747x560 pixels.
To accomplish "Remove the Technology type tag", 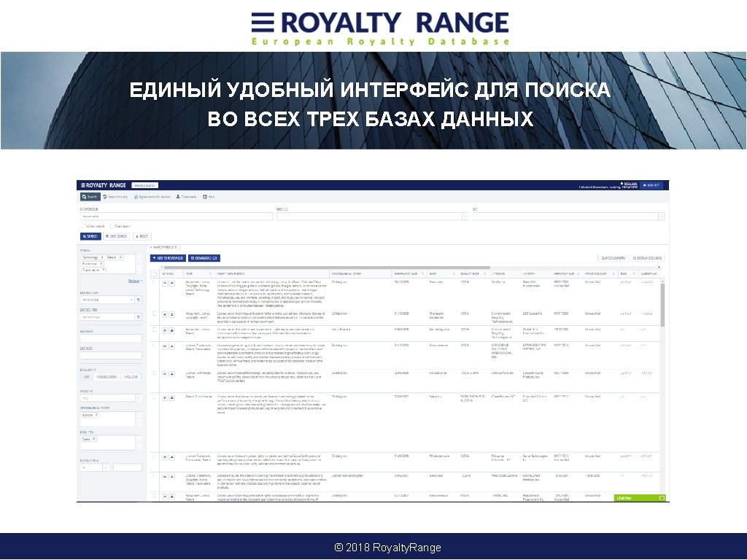I will tap(102, 257).
